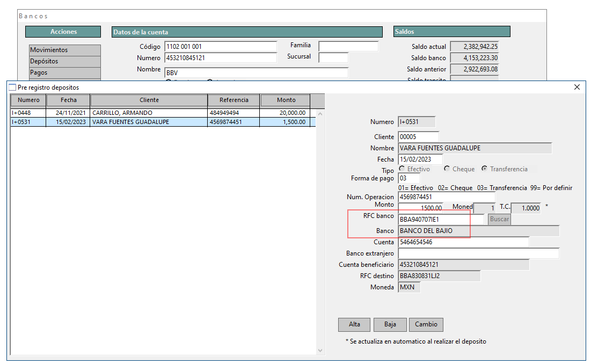This screenshot has width=591, height=364.
Task: Focus the Num. Operacion input field
Action: tap(447, 197)
